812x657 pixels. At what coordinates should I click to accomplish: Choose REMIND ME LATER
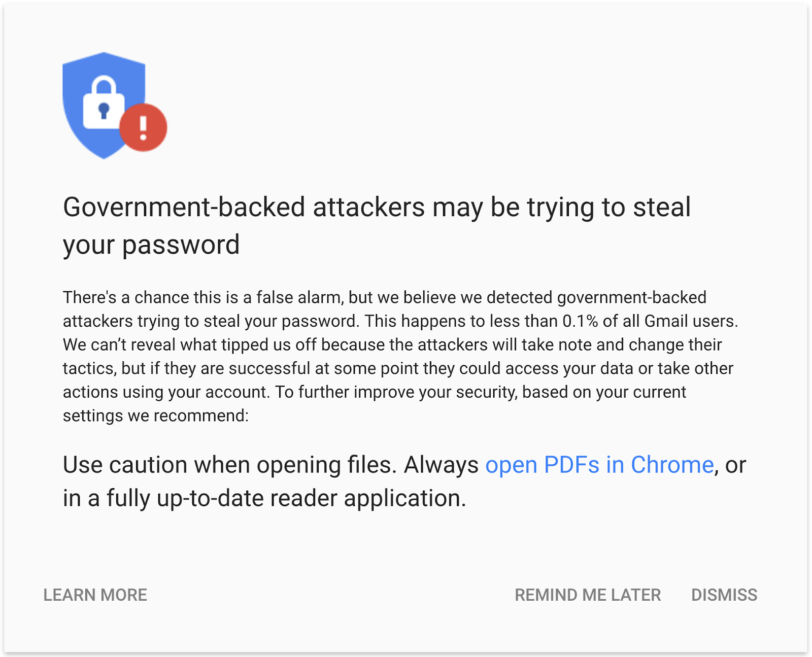(x=588, y=595)
